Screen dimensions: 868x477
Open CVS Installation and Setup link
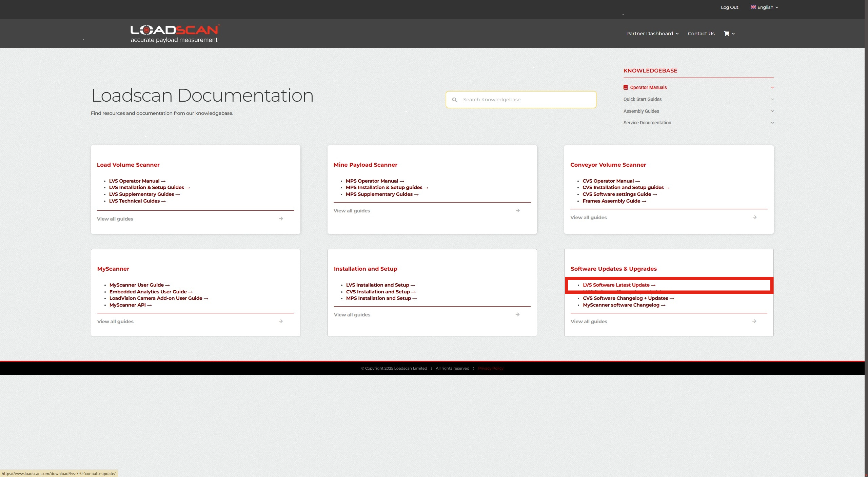click(381, 292)
